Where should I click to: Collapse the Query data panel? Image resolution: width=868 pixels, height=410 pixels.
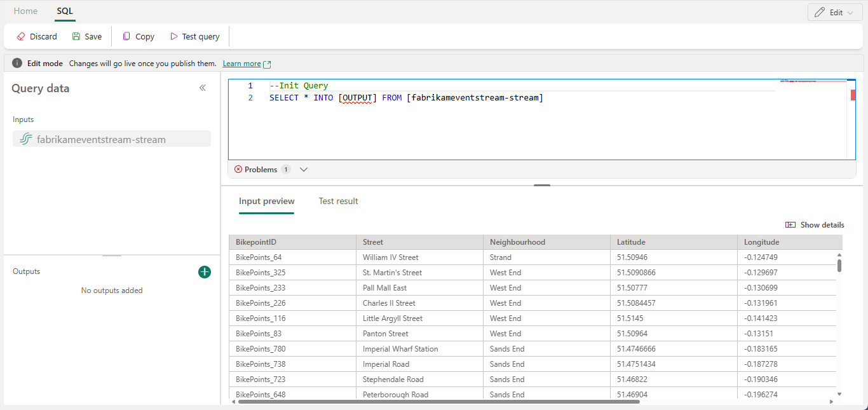[x=203, y=88]
